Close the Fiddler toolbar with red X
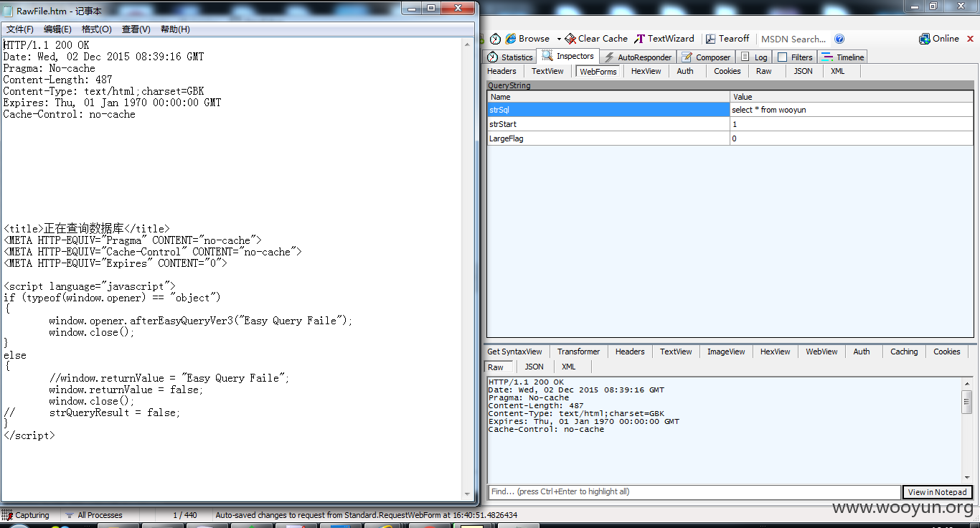 970,39
